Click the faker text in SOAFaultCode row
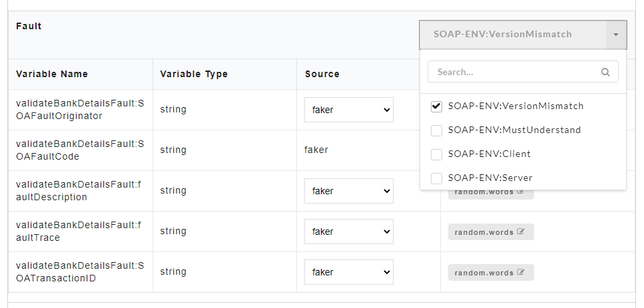 pyautogui.click(x=316, y=150)
